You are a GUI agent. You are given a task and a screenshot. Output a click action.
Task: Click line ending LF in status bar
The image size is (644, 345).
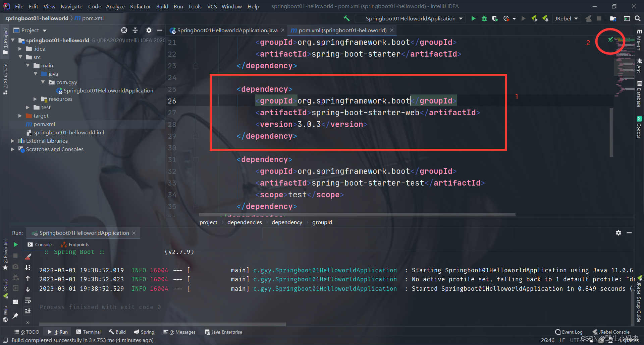click(x=562, y=340)
